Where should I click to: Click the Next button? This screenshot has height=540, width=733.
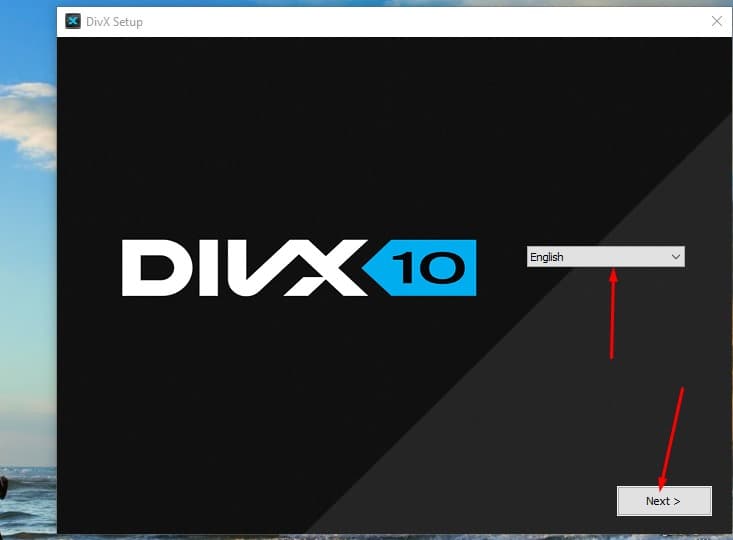pos(663,501)
